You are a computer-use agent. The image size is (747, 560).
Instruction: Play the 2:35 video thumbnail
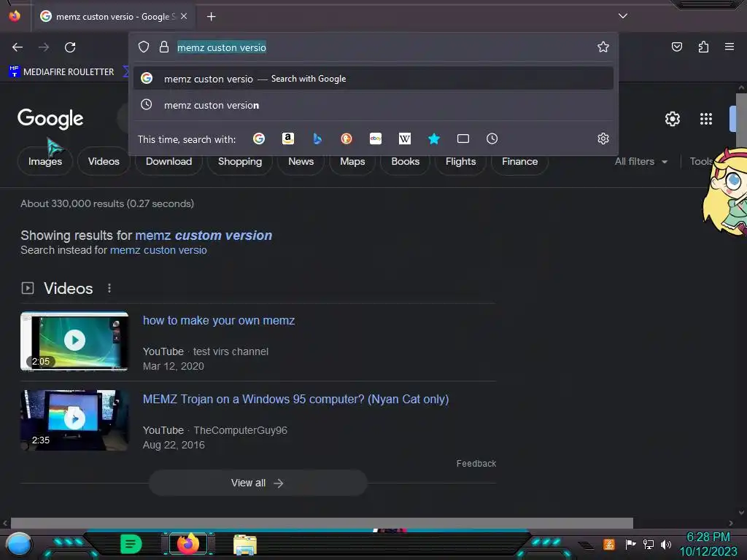(74, 420)
